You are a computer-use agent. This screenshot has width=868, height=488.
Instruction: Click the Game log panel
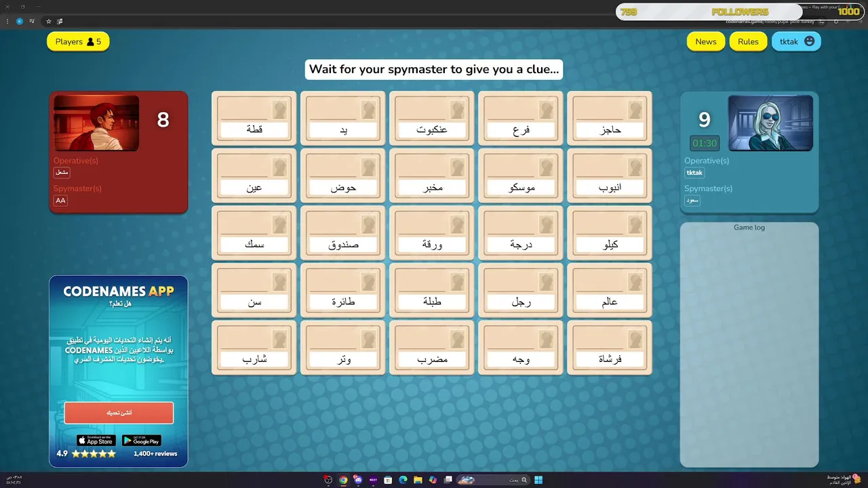click(x=749, y=344)
